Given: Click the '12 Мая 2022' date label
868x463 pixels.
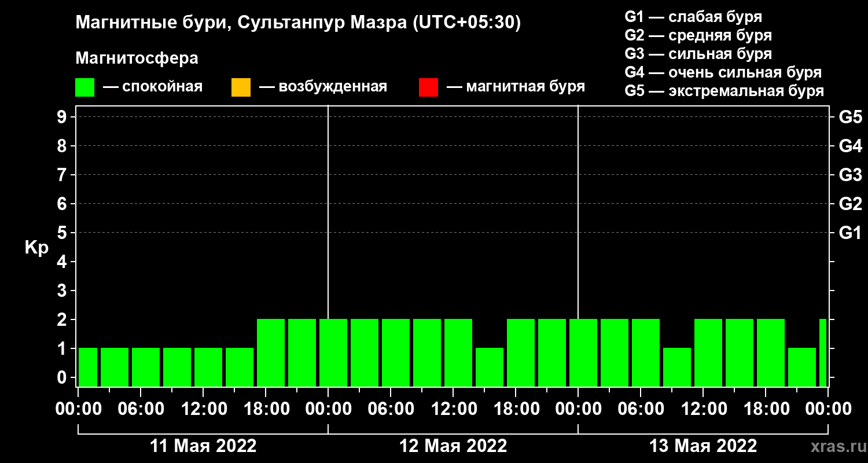Looking at the screenshot, I should [453, 446].
